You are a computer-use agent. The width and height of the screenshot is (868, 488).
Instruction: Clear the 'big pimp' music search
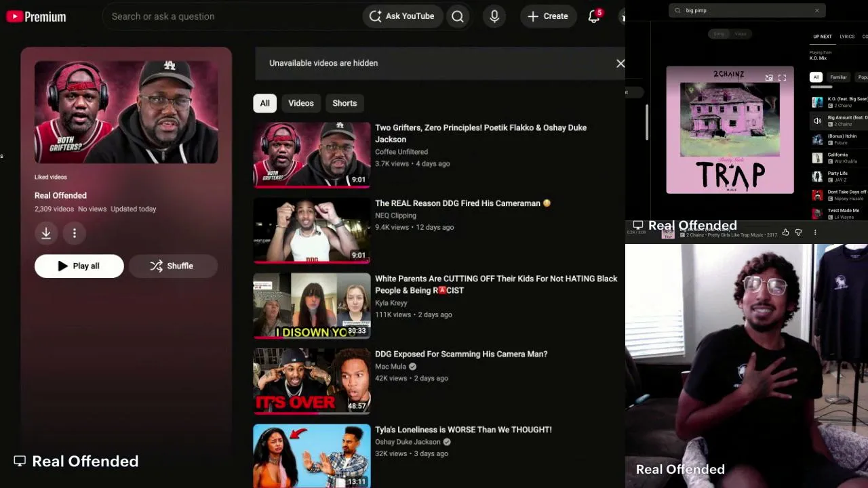pyautogui.click(x=816, y=10)
